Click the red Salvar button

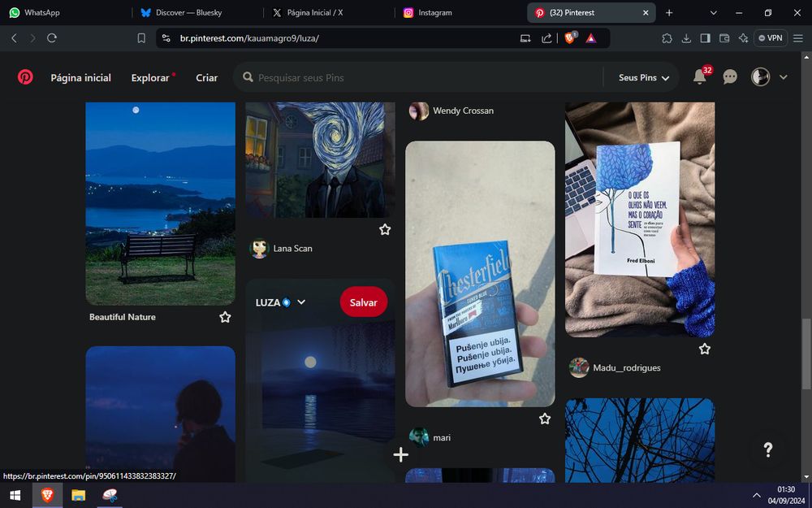tap(364, 302)
